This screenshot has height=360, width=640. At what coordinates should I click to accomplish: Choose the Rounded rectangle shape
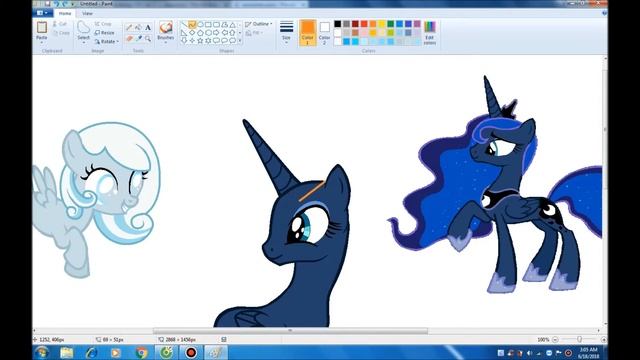click(216, 24)
